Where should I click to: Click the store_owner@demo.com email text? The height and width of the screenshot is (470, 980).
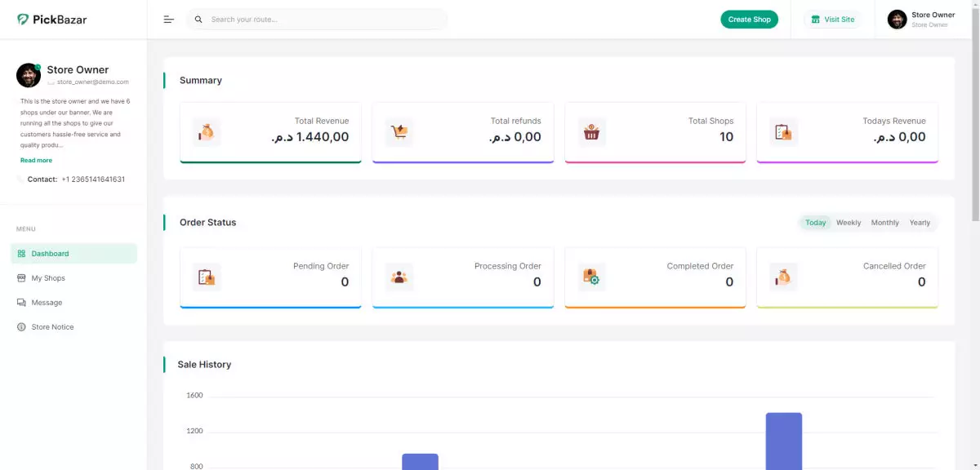click(x=92, y=82)
